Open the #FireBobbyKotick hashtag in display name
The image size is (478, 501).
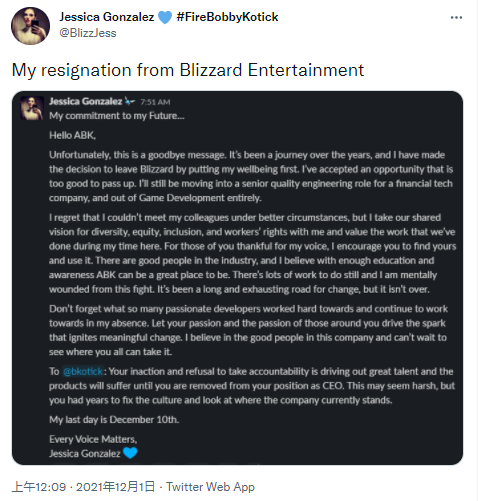coord(227,17)
